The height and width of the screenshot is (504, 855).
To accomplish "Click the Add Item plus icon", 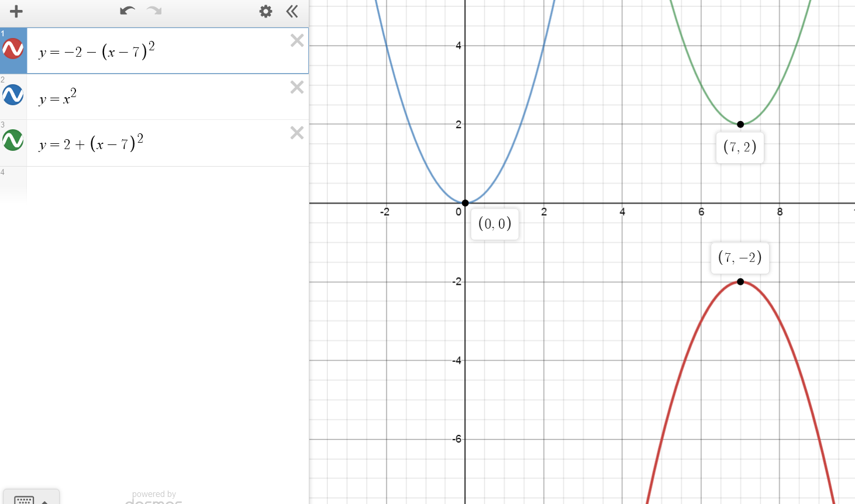I will tap(16, 12).
